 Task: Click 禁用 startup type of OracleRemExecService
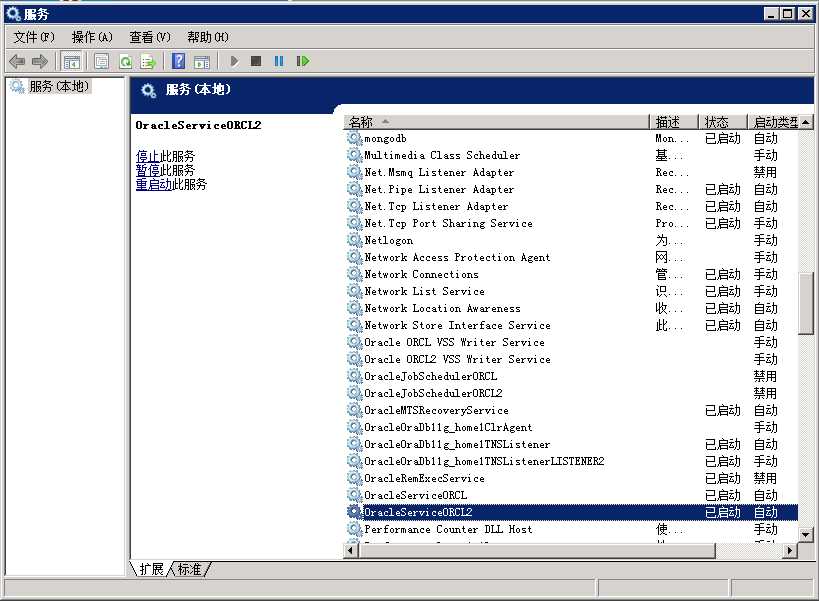765,478
